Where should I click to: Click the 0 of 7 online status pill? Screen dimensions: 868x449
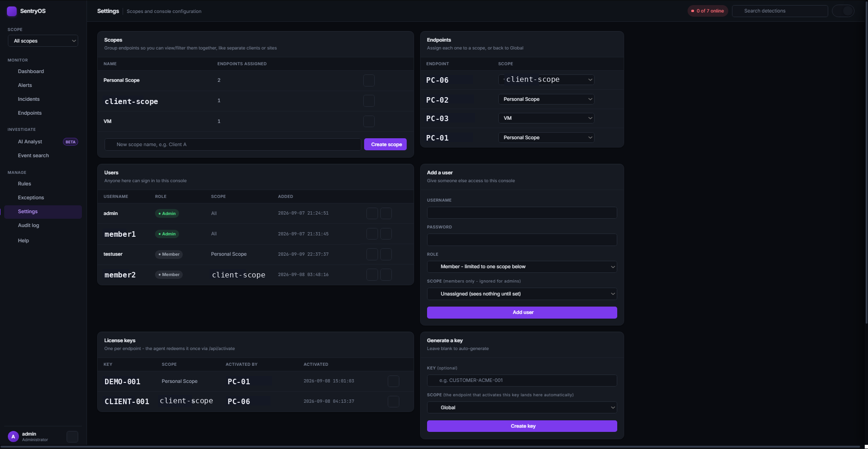pyautogui.click(x=707, y=11)
